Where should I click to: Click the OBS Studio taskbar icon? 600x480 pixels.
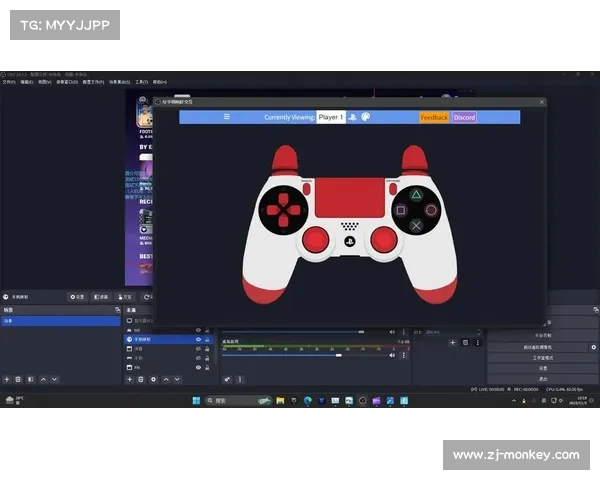362,400
